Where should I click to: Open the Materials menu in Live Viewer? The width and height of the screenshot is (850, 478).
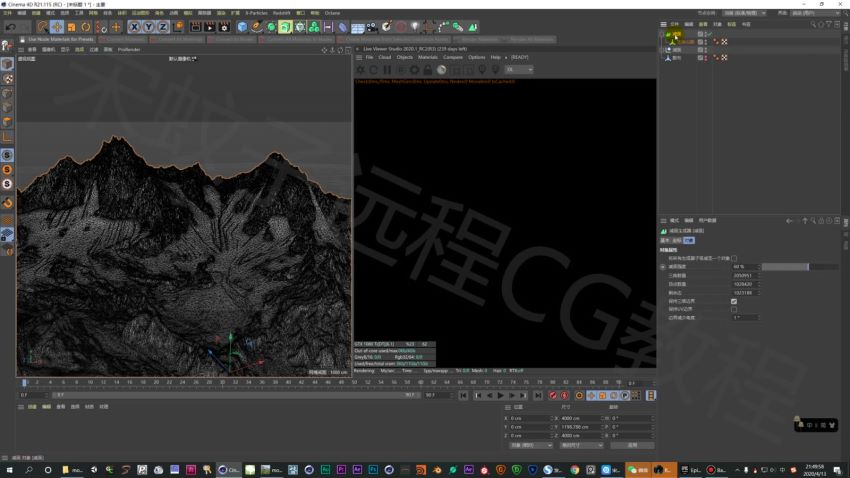428,57
